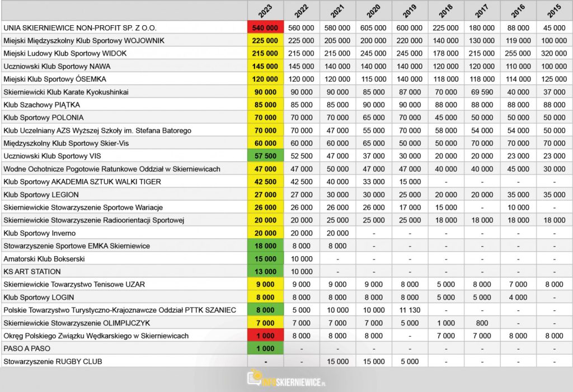
Task: Click the yellow 9 000 cell
Action: tap(265, 284)
